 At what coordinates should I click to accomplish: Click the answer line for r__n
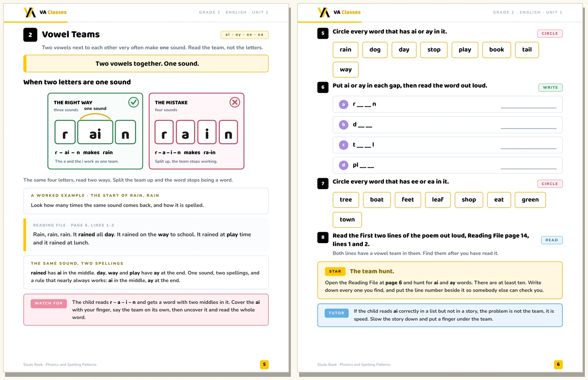pyautogui.click(x=528, y=107)
